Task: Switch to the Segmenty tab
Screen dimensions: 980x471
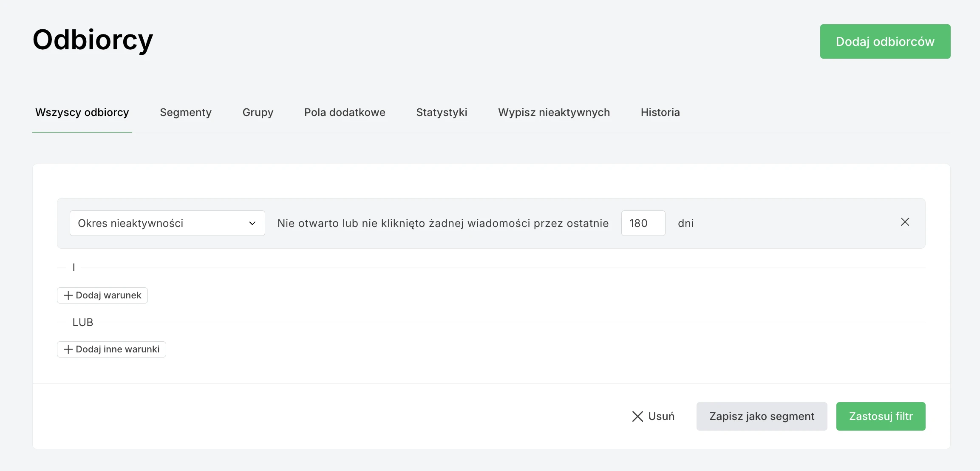Action: (186, 112)
